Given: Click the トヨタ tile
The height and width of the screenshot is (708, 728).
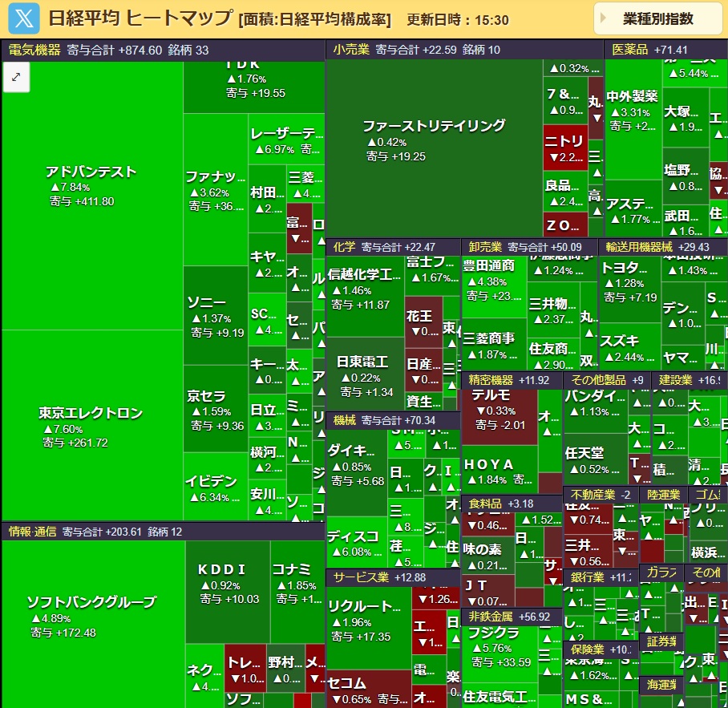Looking at the screenshot, I should 629,289.
